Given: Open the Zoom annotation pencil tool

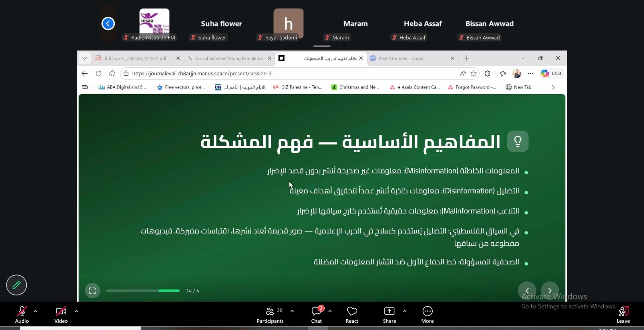Looking at the screenshot, I should click(x=17, y=285).
